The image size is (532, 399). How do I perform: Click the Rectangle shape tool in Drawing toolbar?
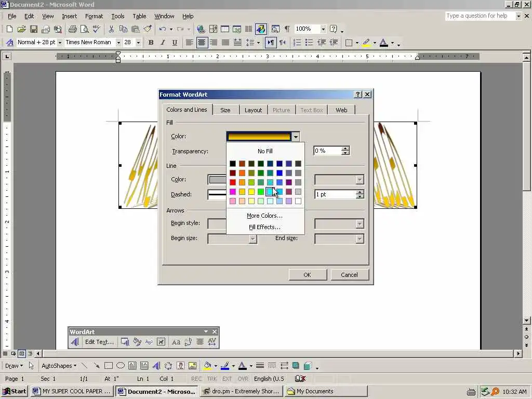(109, 366)
